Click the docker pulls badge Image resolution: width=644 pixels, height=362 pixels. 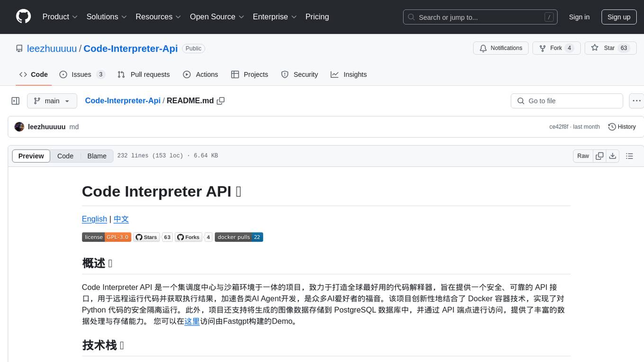tap(239, 237)
